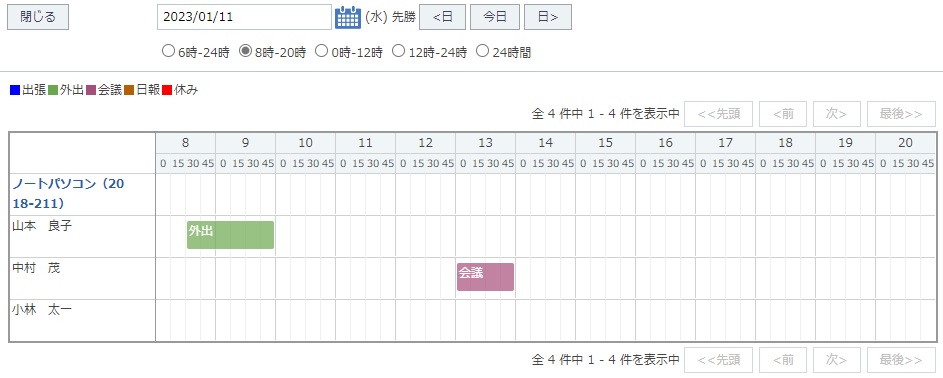943x378 pixels.
Task: Click the blue 出張 legend swatch
Action: (15, 91)
